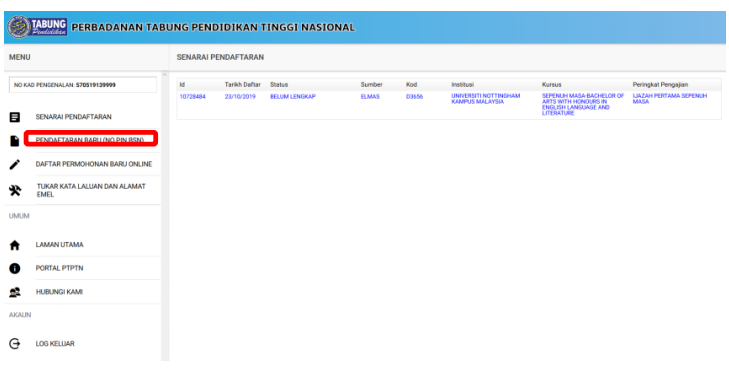This screenshot has height=383, width=729.
Task: Click the Sumber column header
Action: (x=371, y=85)
